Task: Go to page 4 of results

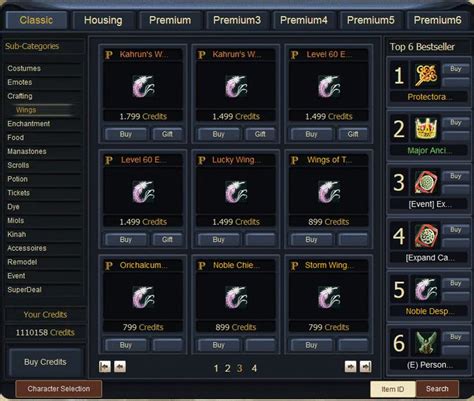Action: tap(254, 368)
